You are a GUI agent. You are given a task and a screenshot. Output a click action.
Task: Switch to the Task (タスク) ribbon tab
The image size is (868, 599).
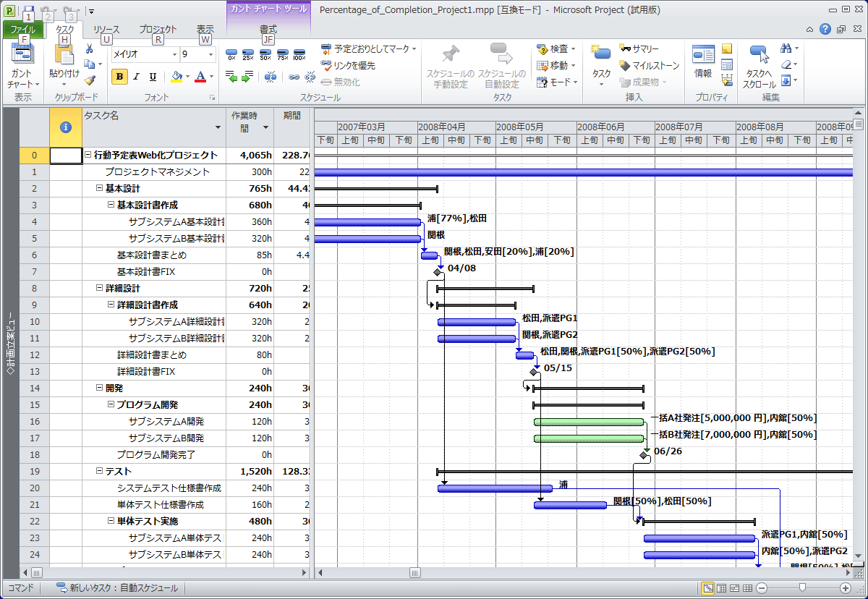(x=64, y=30)
